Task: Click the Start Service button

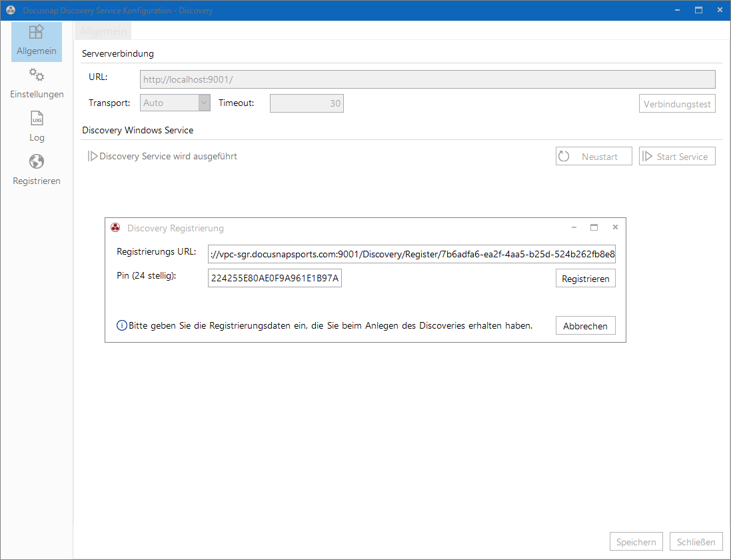Action: (x=677, y=156)
